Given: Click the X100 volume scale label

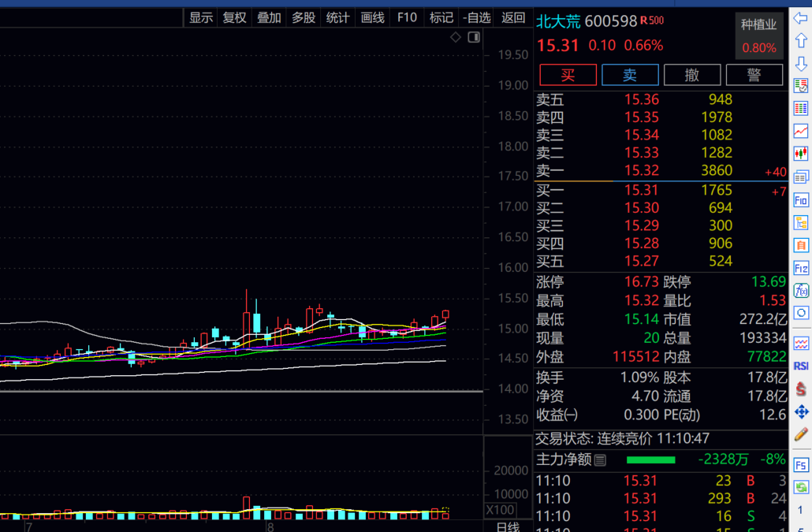Looking at the screenshot, I should click(x=500, y=510).
